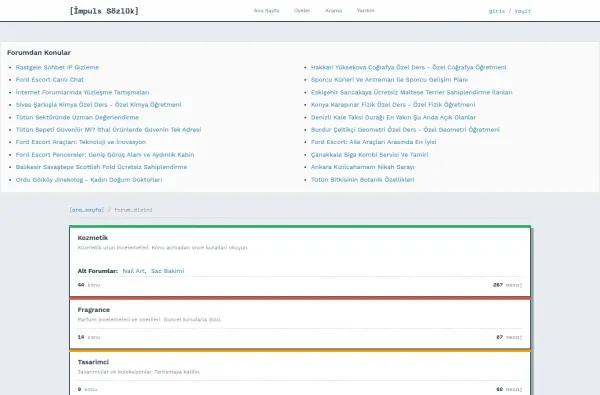Open the Yardım menu item
The width and height of the screenshot is (600, 395).
[x=365, y=11]
